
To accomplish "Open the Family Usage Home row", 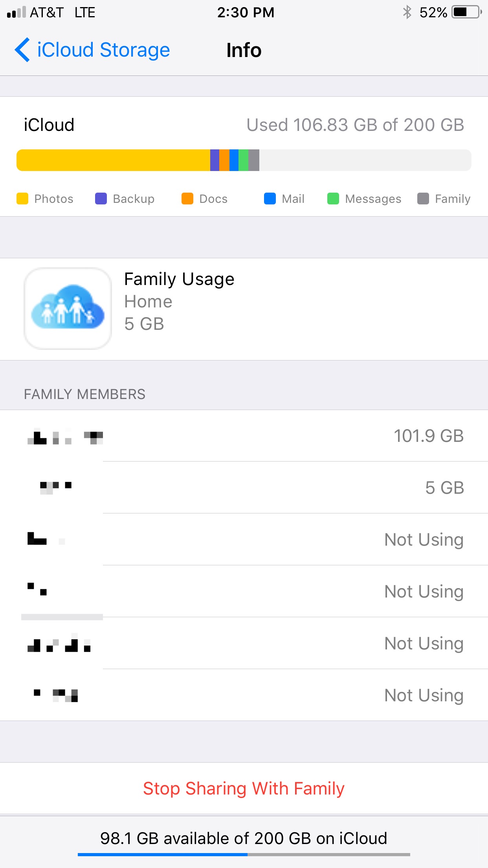I will click(x=244, y=309).
